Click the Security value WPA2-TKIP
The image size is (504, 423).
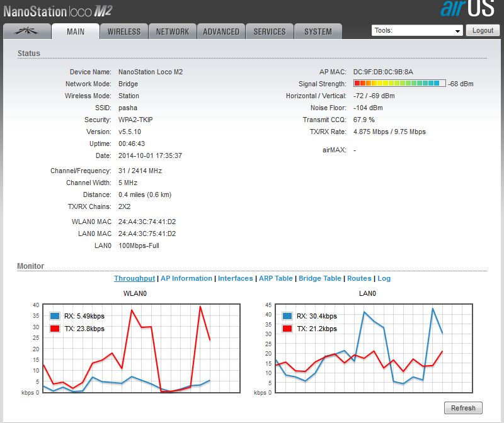(x=135, y=120)
